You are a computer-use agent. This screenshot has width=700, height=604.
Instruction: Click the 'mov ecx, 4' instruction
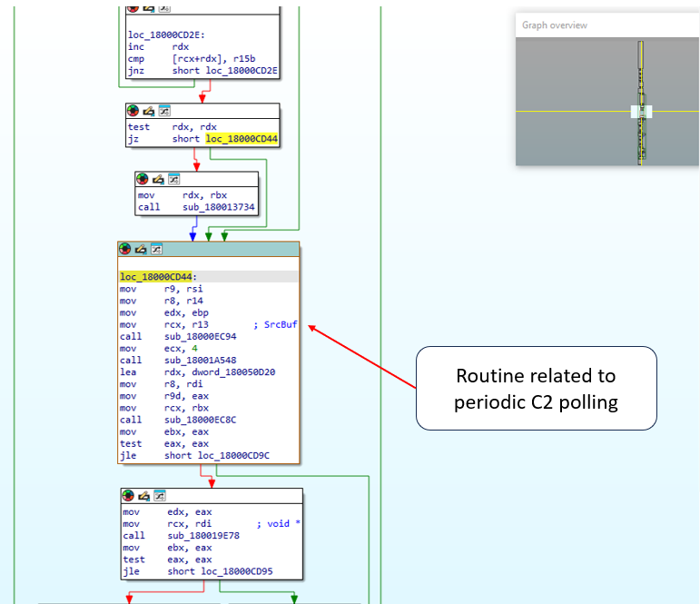point(159,349)
